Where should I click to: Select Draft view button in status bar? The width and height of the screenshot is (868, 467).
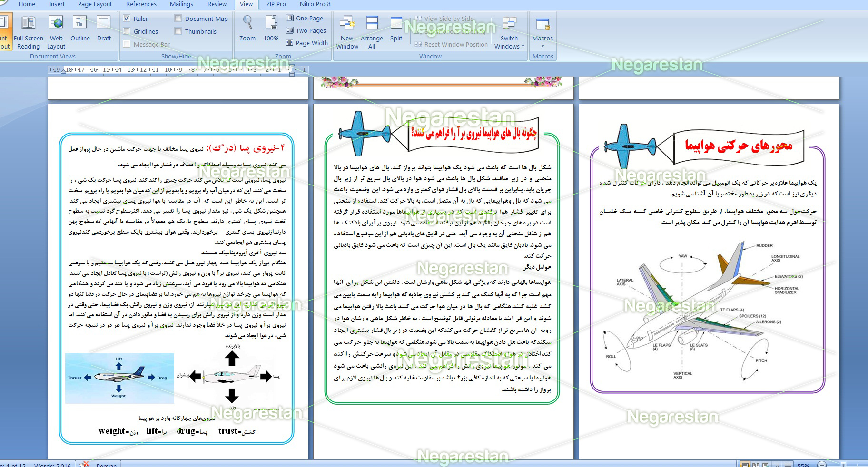pos(788,465)
